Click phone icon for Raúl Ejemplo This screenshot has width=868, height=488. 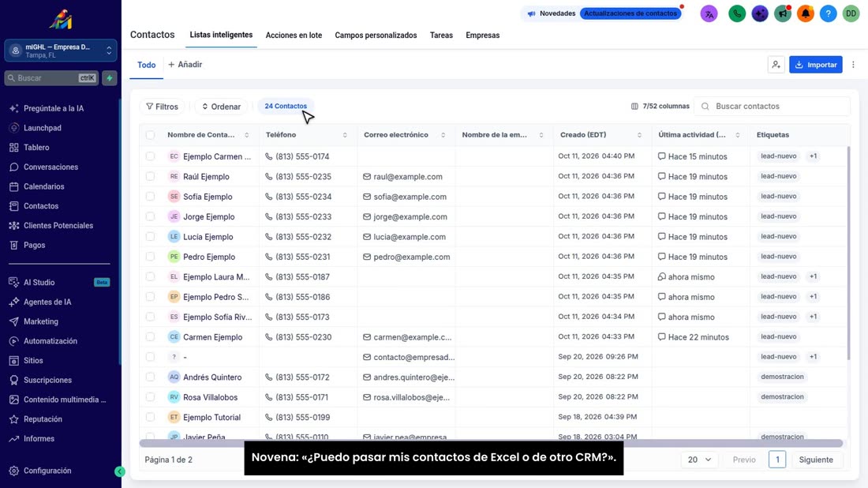tap(268, 177)
